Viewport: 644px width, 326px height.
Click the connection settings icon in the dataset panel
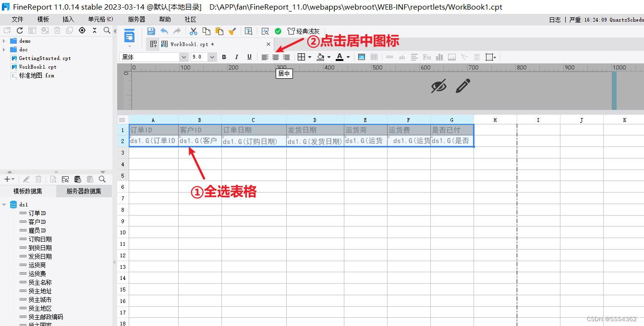(65, 179)
